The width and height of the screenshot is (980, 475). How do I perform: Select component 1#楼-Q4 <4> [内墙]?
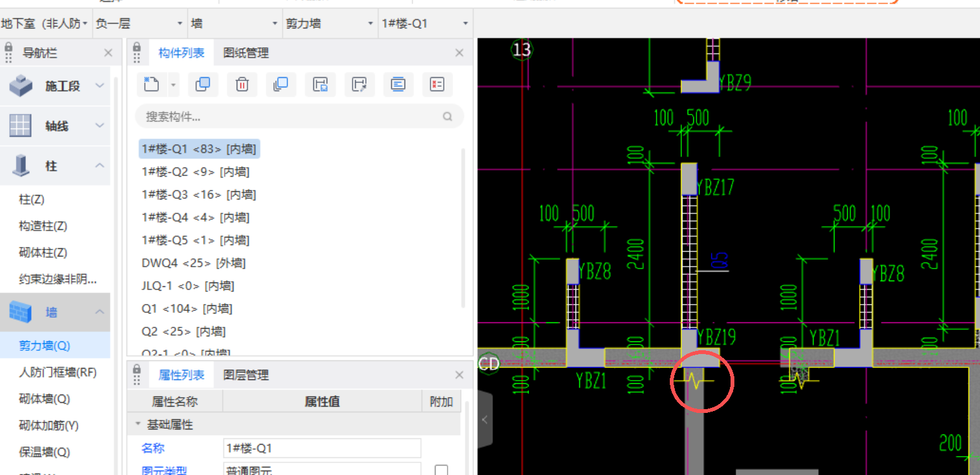[x=195, y=217]
